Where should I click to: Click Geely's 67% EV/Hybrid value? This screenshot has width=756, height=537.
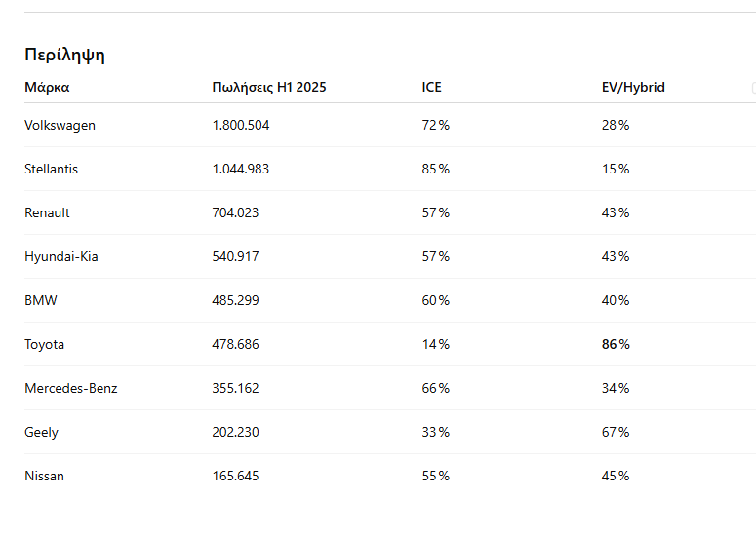click(616, 433)
